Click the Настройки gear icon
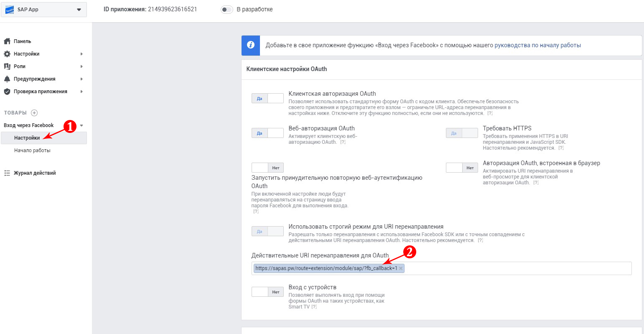Image resolution: width=644 pixels, height=334 pixels. [x=7, y=54]
